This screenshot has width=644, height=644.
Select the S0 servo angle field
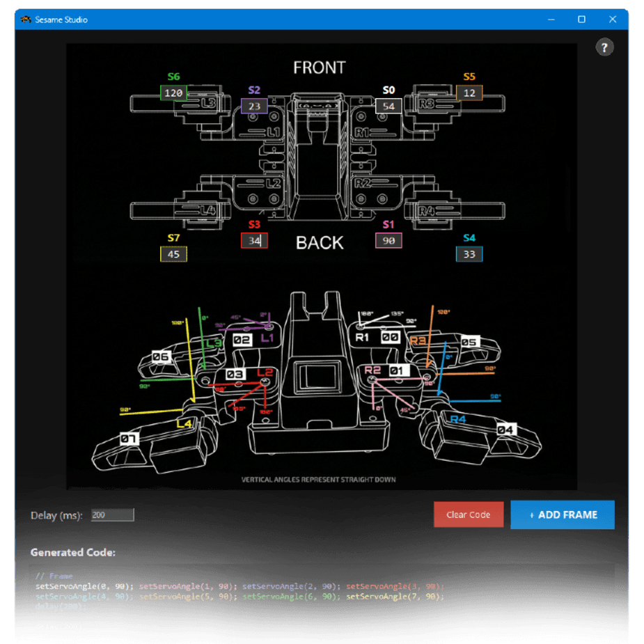click(x=388, y=106)
